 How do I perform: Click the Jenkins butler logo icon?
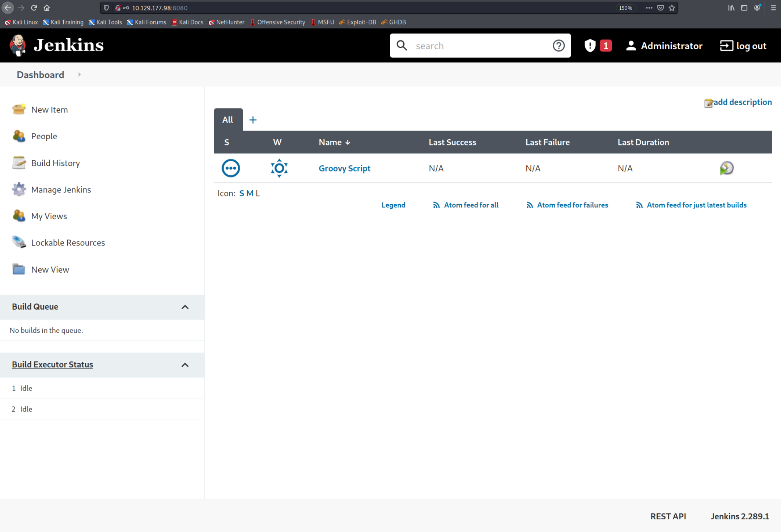tap(18, 46)
